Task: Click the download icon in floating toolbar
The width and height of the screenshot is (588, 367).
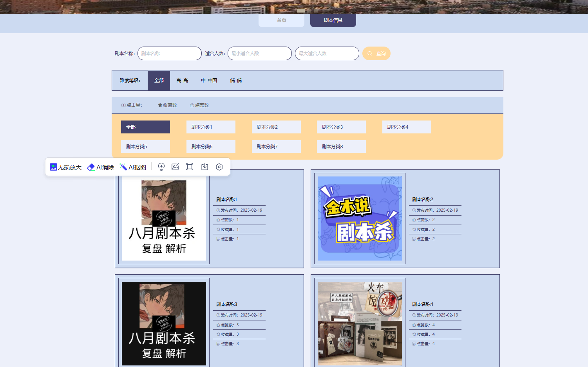Action: [x=204, y=167]
